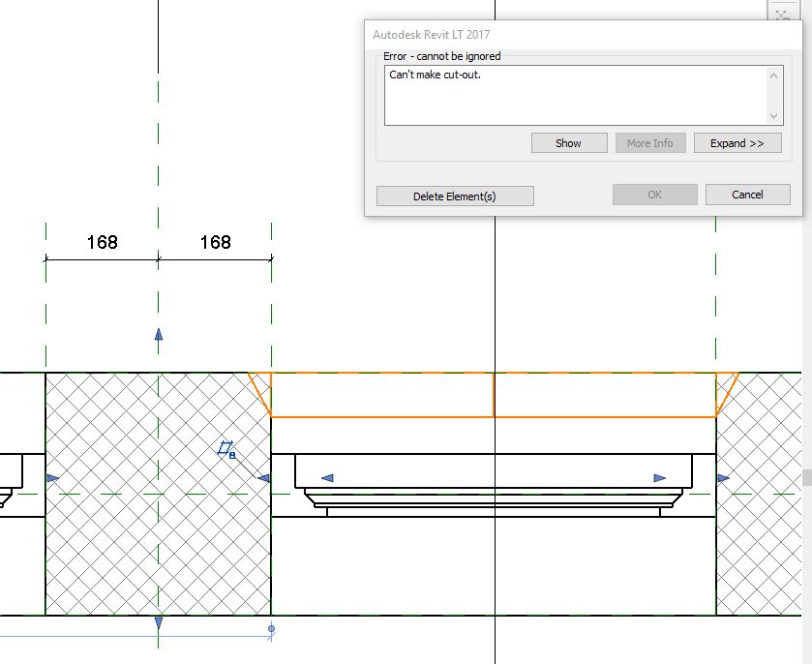The height and width of the screenshot is (664, 812).
Task: Click Expand >> to show error details
Action: point(737,142)
